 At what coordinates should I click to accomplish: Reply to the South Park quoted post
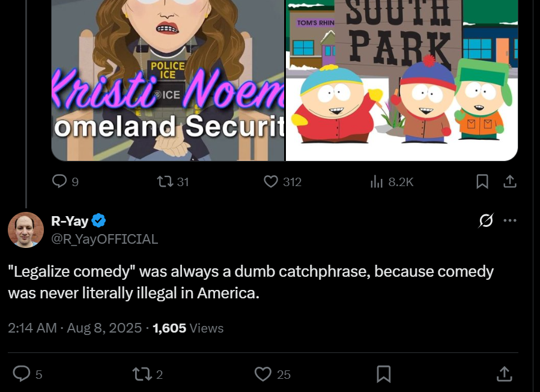(x=59, y=181)
